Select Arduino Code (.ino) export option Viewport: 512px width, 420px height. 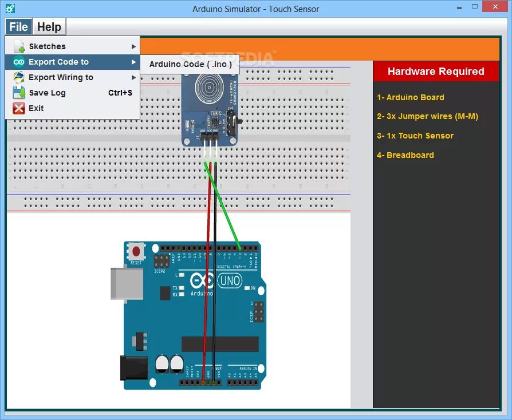(190, 64)
